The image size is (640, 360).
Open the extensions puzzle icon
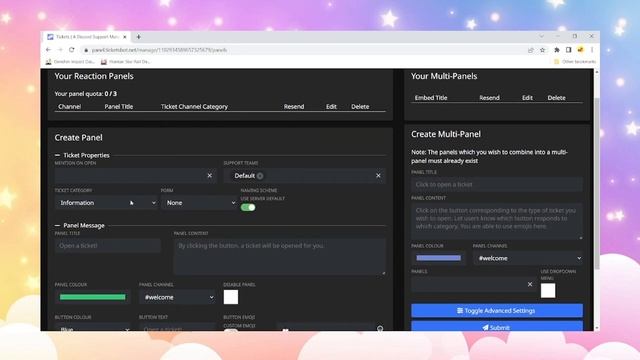click(x=557, y=50)
